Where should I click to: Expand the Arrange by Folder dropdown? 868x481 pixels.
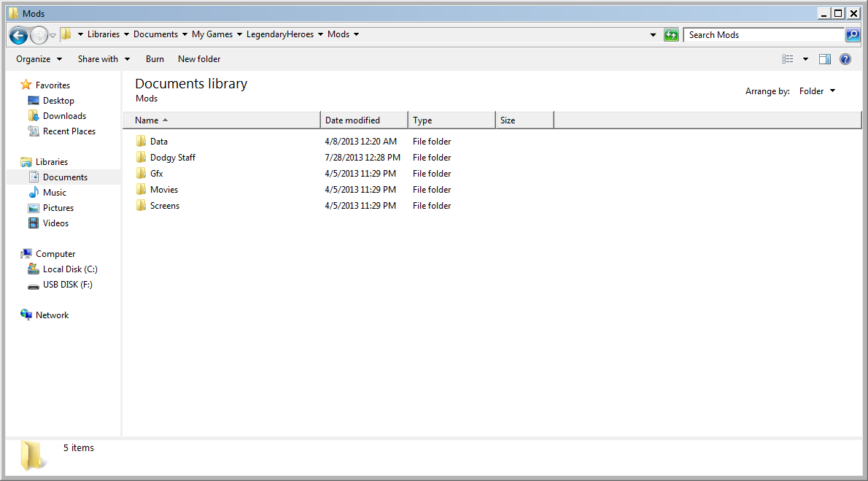[817, 91]
